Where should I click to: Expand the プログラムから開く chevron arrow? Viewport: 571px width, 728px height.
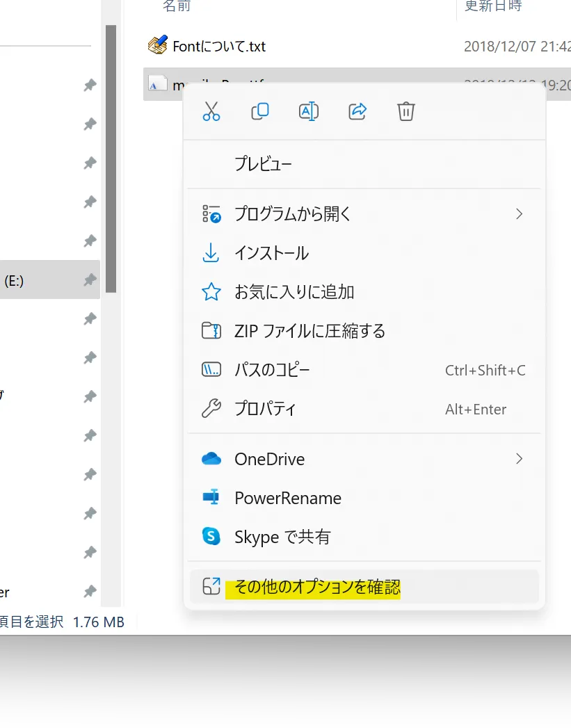click(519, 214)
